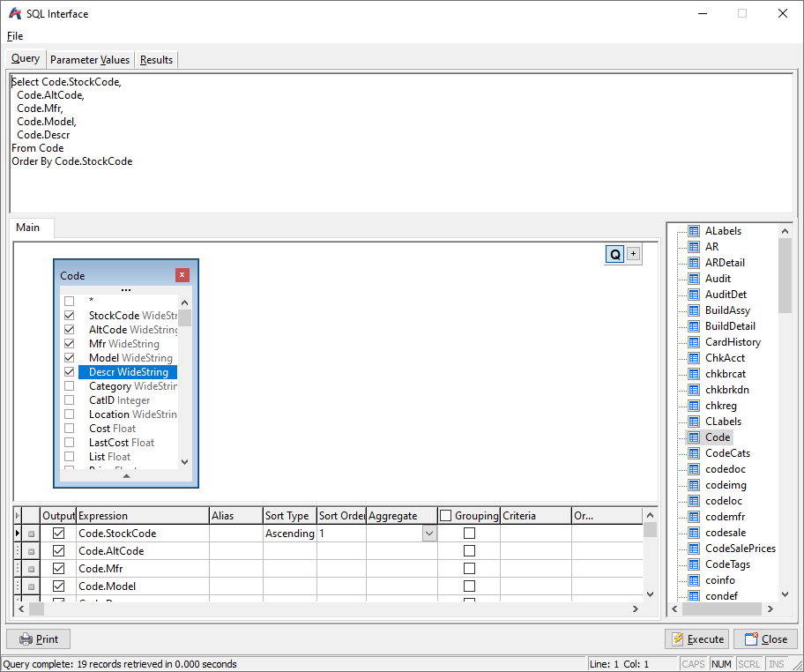Uncheck the StockCode field checkbox
Screen dimensions: 804x672
coord(70,316)
